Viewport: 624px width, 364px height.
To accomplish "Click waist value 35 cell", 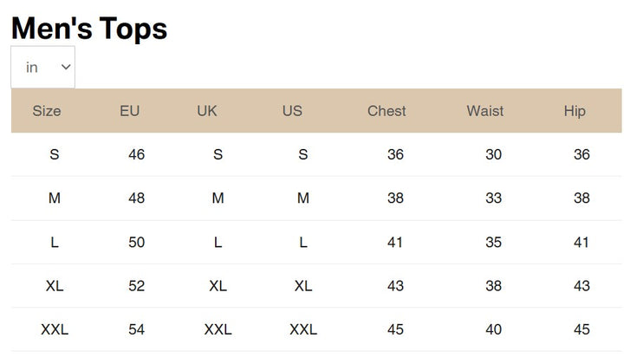I will 494,243.
